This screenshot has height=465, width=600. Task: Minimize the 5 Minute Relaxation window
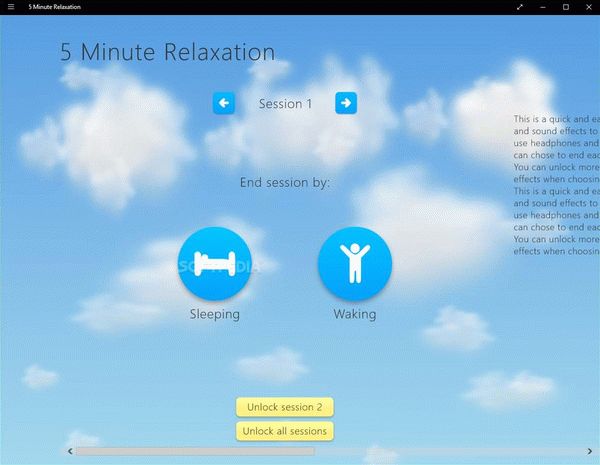543,7
